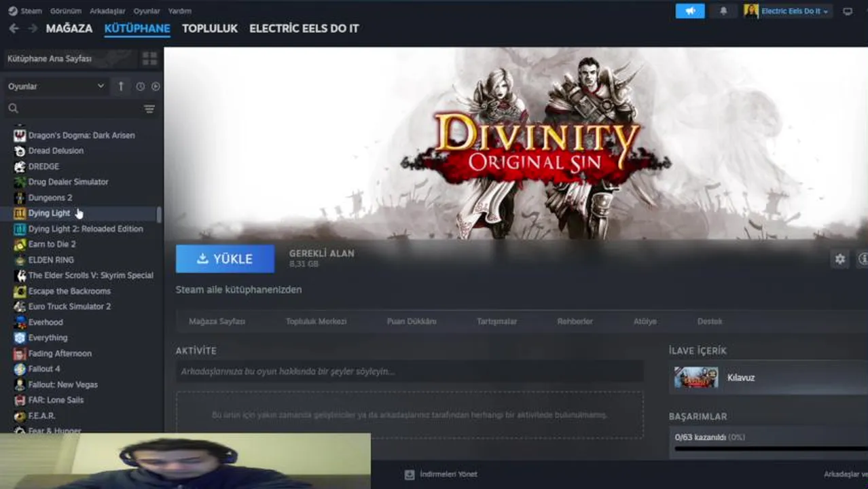Expand the Oyunlar category dropdown
Image resolution: width=868 pixels, height=489 pixels.
(x=56, y=86)
